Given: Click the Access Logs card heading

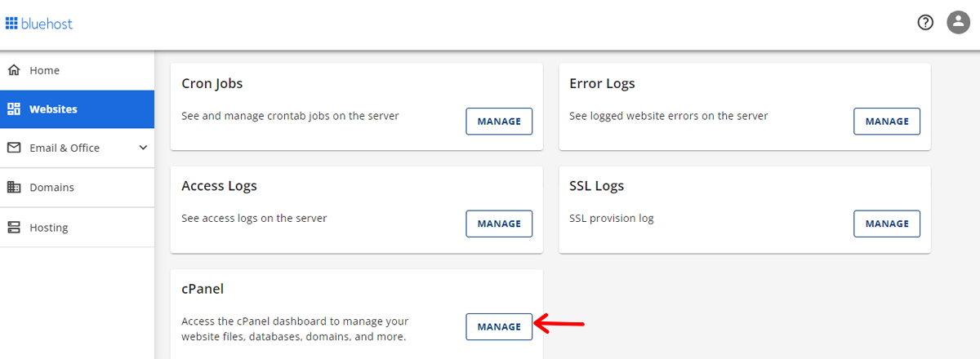Looking at the screenshot, I should coord(219,186).
